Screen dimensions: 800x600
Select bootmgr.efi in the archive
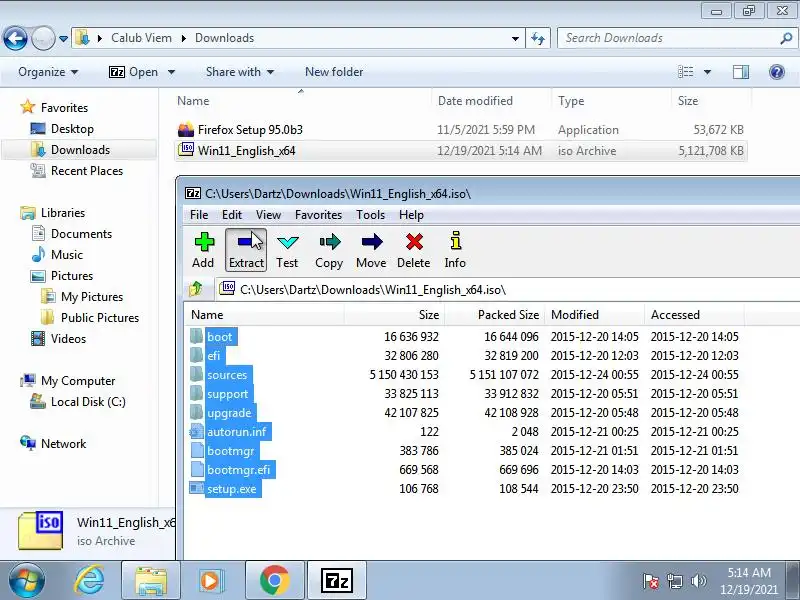coord(238,470)
